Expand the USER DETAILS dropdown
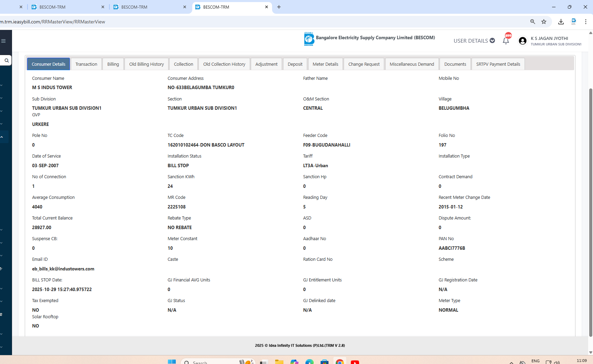The image size is (593, 364). coord(474,41)
